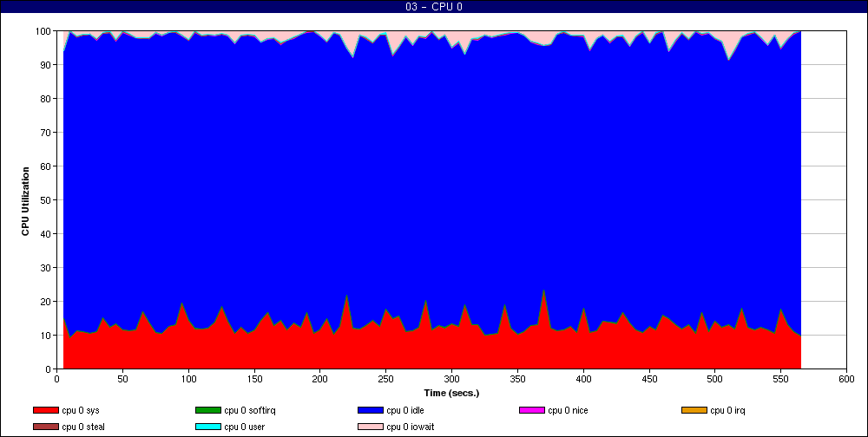Screen dimensions: 868x437
Task: Click the 250 tick on the time axis
Action: click(386, 379)
